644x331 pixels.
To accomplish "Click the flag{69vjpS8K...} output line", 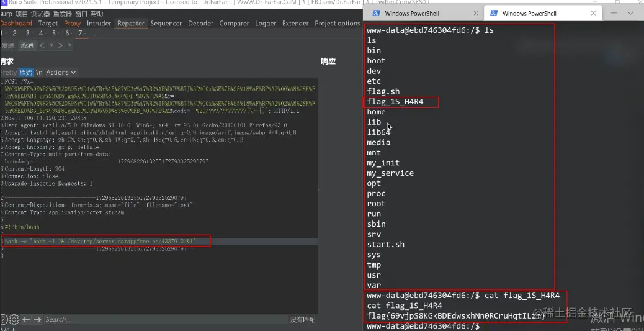I will pyautogui.click(x=456, y=316).
